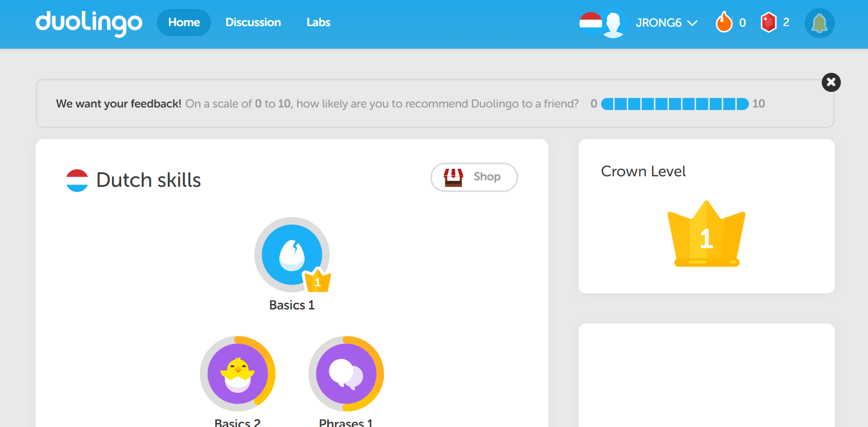868x427 pixels.
Task: Open the Shop
Action: pos(474,177)
